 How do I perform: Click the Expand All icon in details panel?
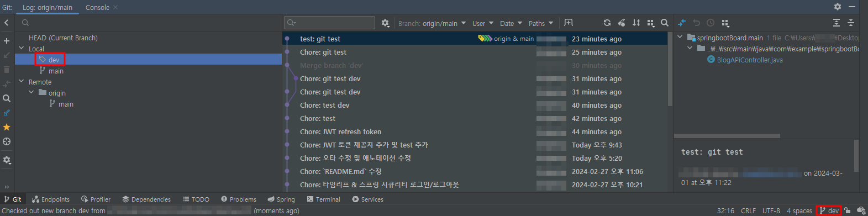(x=837, y=23)
